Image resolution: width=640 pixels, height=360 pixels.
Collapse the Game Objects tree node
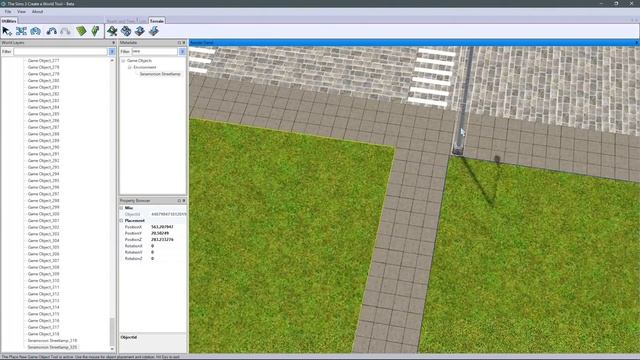click(123, 60)
